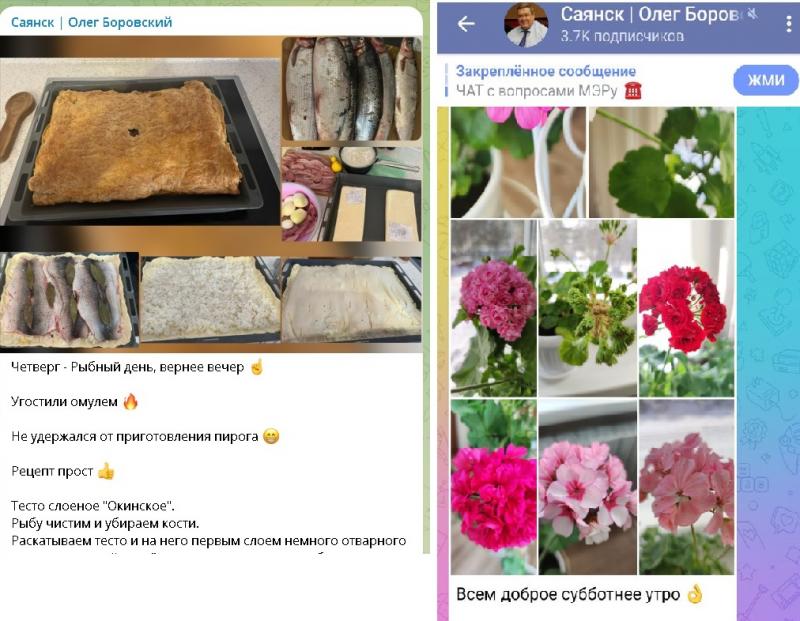800x621 pixels.
Task: Open the red geranium flower photo
Action: point(686,308)
